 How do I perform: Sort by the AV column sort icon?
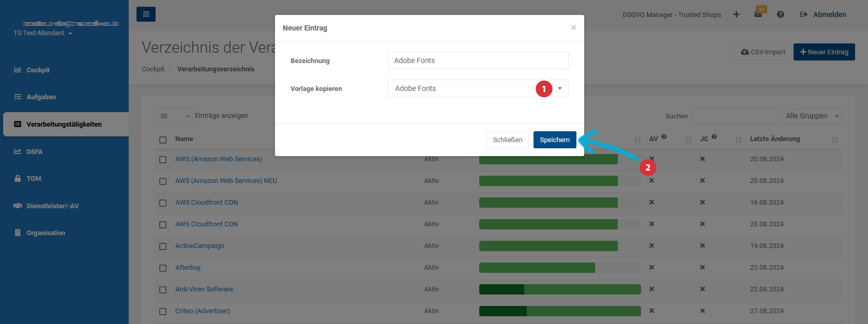(689, 140)
